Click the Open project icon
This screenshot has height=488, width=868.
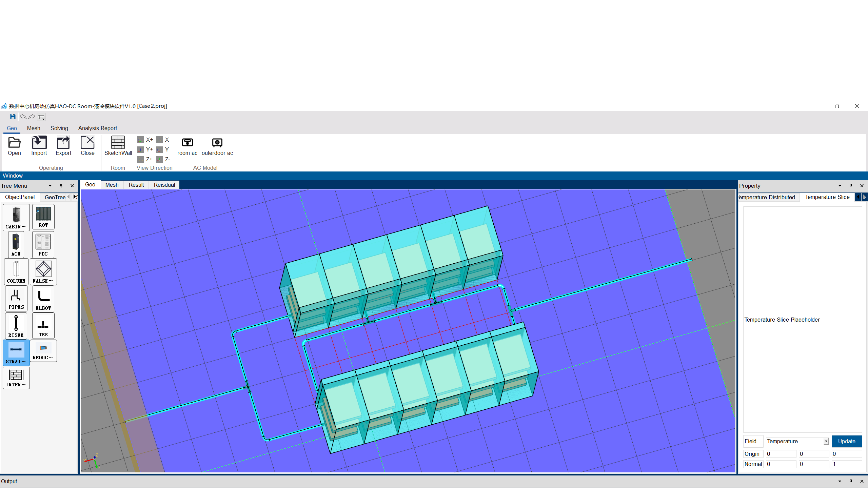click(14, 146)
